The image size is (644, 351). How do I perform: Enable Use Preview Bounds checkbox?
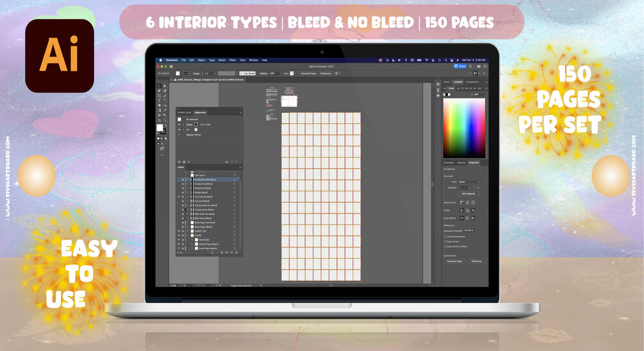tap(445, 237)
